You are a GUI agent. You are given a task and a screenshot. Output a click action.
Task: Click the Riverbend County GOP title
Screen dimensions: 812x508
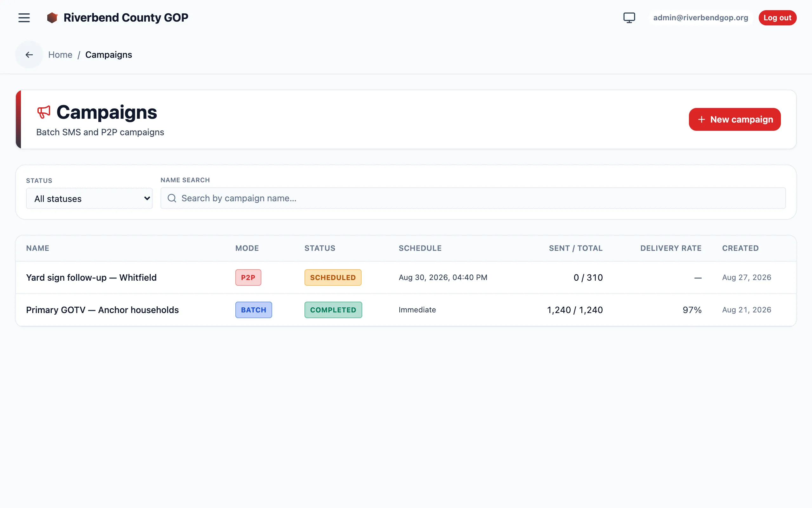[x=126, y=17]
